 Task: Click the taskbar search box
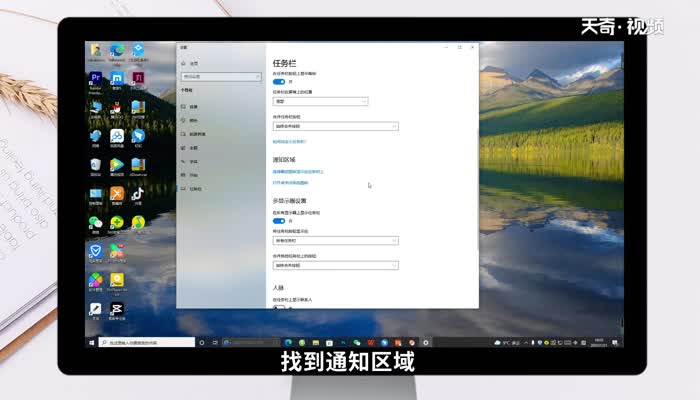click(x=146, y=342)
